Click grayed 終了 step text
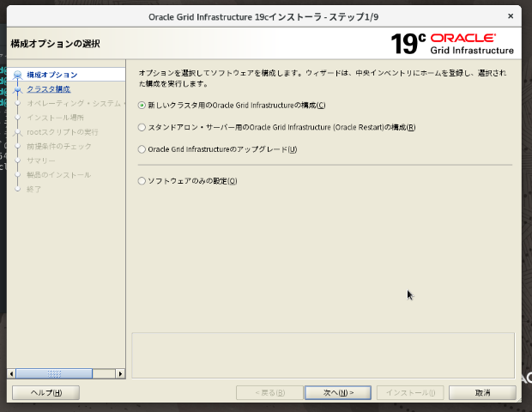This screenshot has height=412, width=532. click(33, 189)
